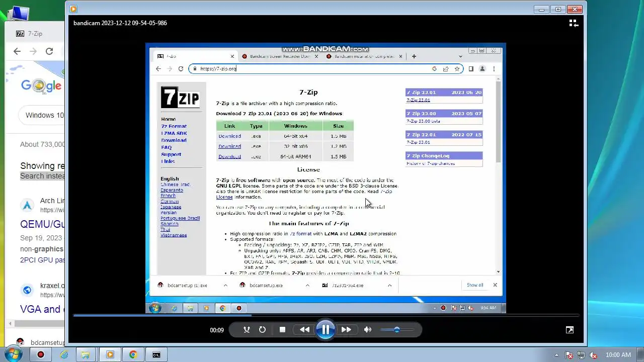Click the Action Center flag tray icon
Screen dimensions: 644x362
[569, 355]
